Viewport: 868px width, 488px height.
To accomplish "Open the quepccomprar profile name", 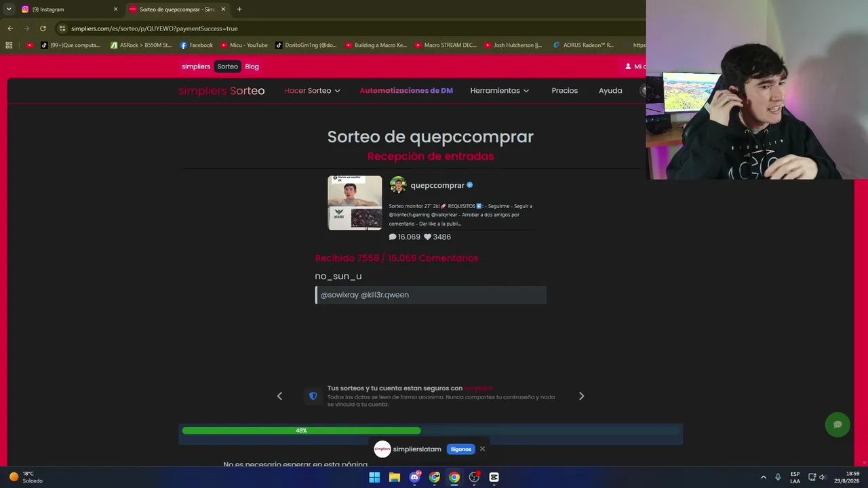I will click(437, 185).
